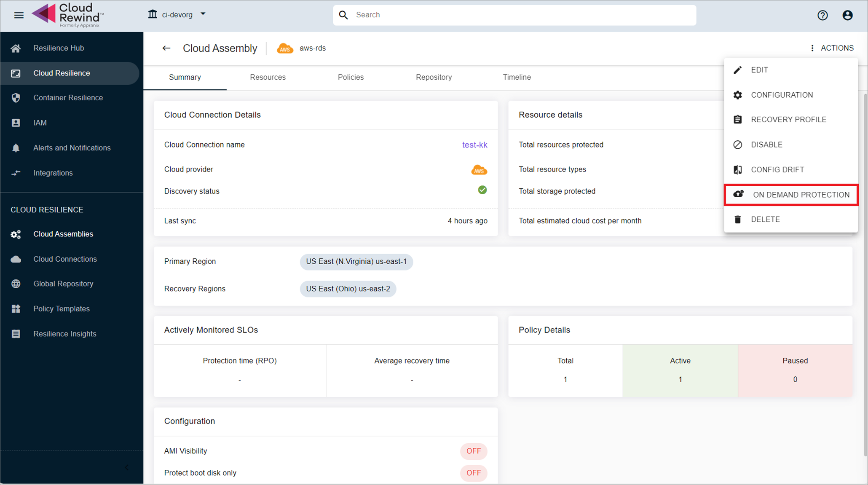This screenshot has height=485, width=868.
Task: Click the green Discovery status checkmark
Action: click(482, 190)
